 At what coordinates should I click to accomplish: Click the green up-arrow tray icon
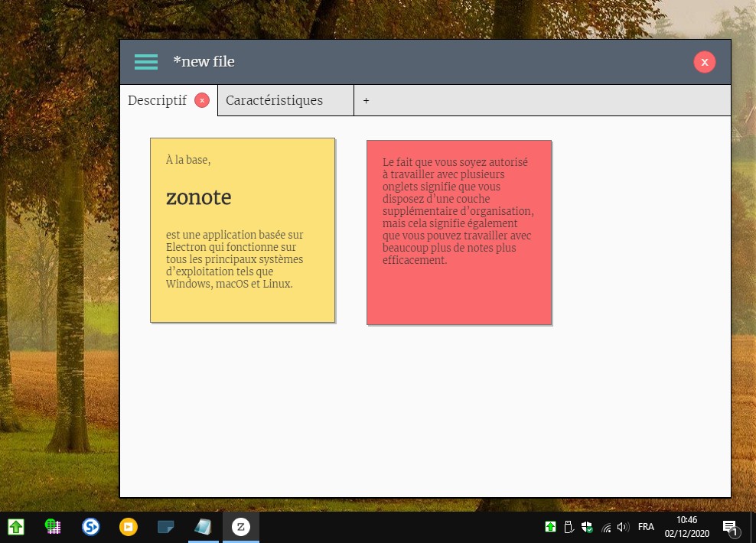[x=550, y=527]
